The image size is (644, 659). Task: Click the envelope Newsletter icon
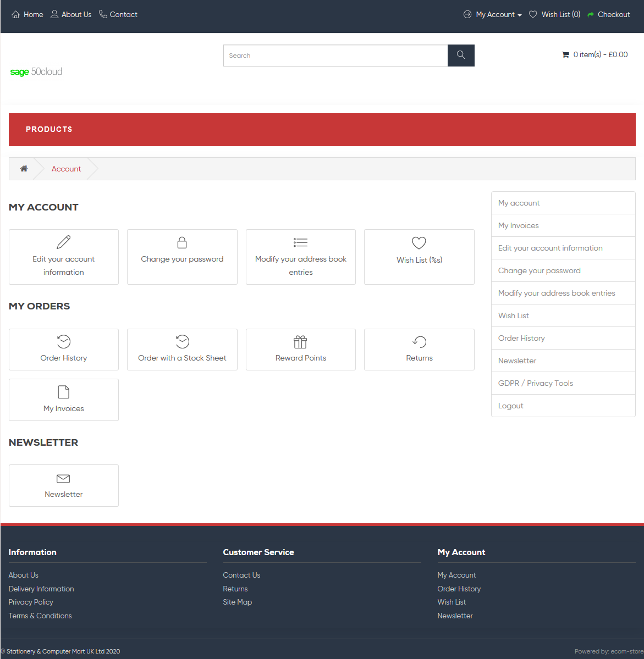[64, 479]
